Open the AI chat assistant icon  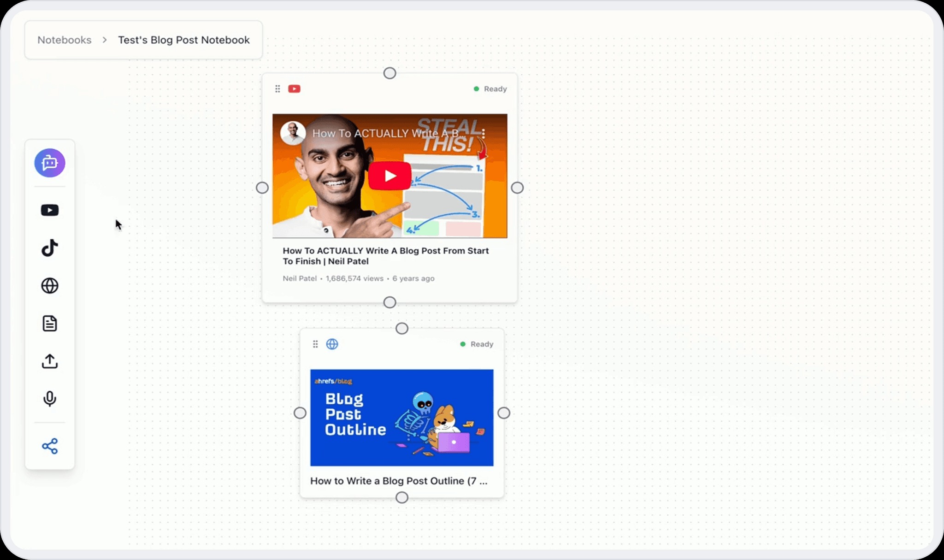(x=50, y=163)
